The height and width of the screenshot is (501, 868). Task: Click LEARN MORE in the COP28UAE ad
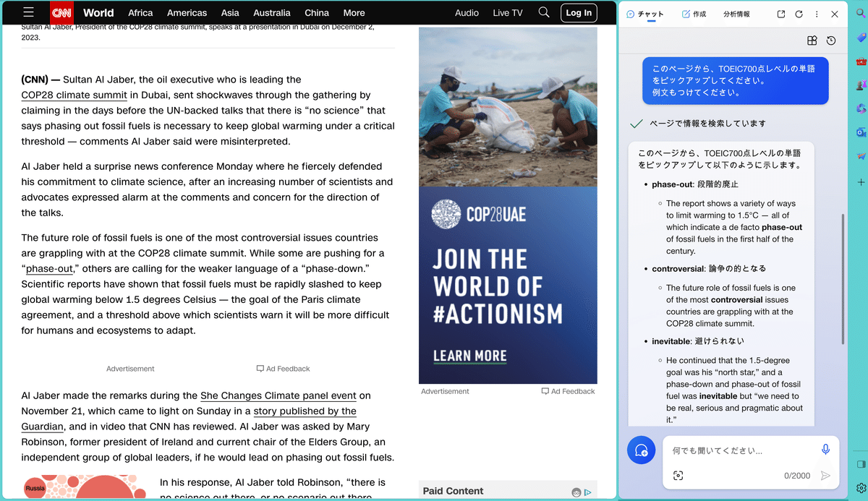click(469, 356)
